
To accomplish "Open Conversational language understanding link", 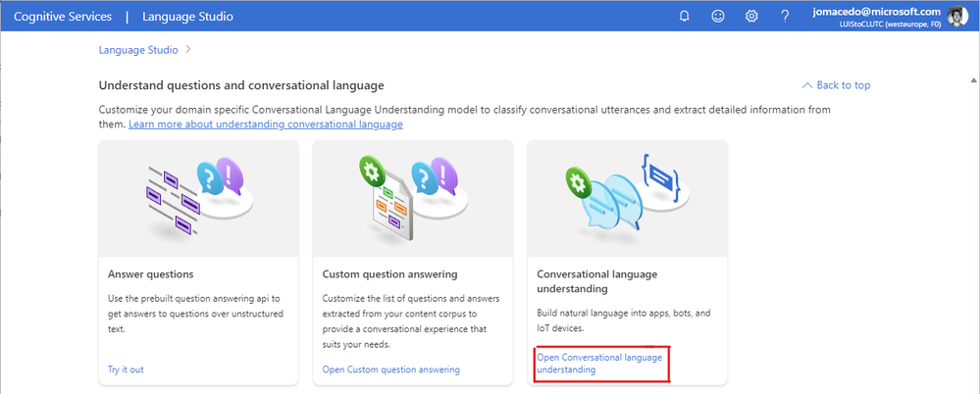I will pyautogui.click(x=599, y=364).
